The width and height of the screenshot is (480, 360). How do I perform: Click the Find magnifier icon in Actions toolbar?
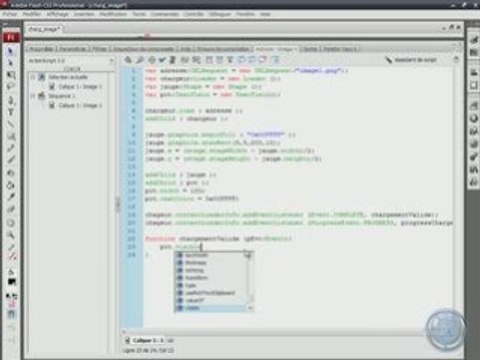coord(139,60)
